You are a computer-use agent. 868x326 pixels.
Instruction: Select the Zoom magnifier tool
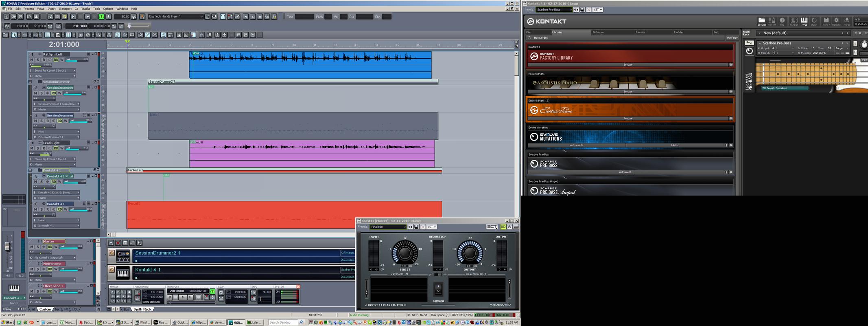point(98,35)
